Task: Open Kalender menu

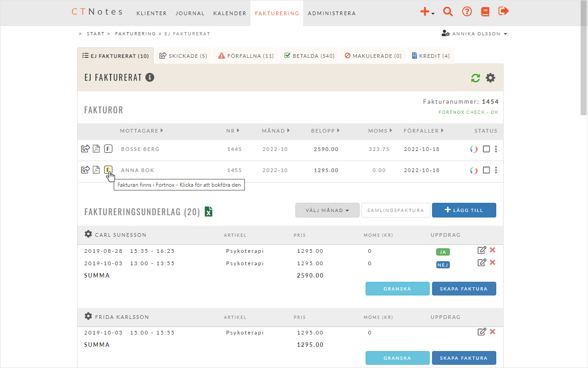Action: tap(230, 13)
